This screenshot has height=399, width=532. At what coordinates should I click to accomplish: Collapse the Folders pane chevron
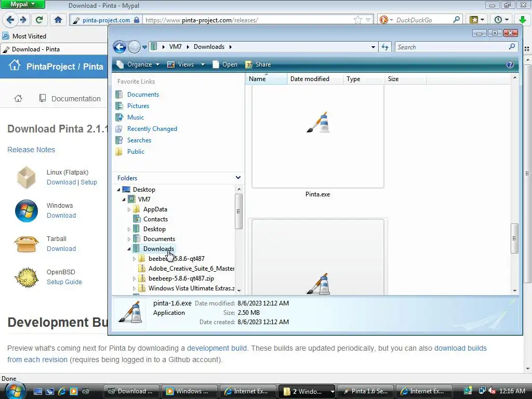[x=238, y=178]
